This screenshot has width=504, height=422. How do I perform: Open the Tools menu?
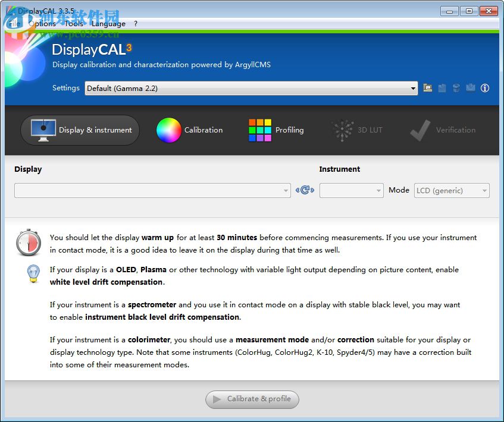pyautogui.click(x=74, y=23)
